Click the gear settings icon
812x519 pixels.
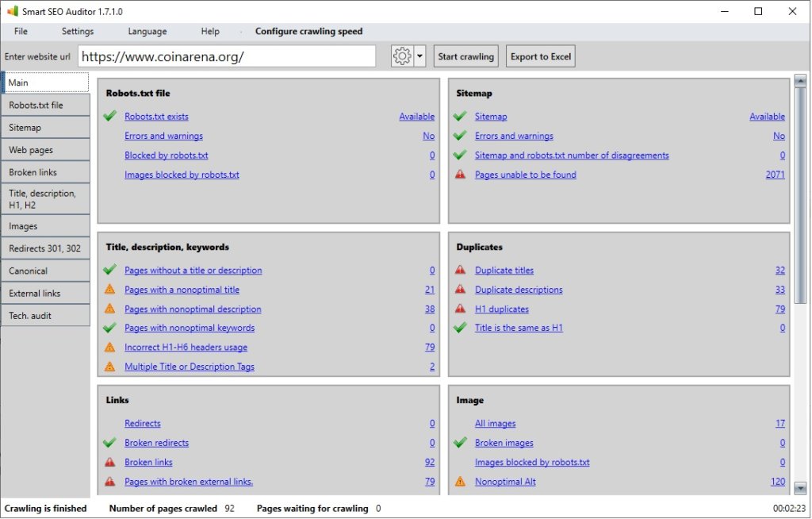(402, 56)
